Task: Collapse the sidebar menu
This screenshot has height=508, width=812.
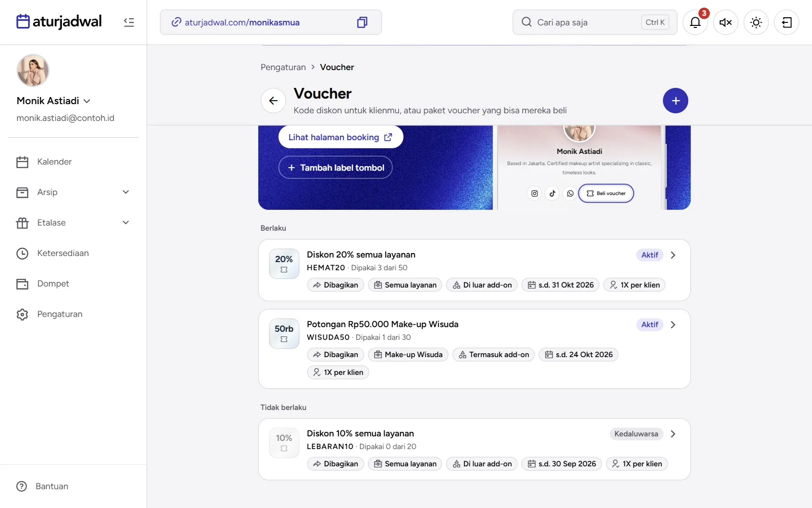Action: point(129,22)
